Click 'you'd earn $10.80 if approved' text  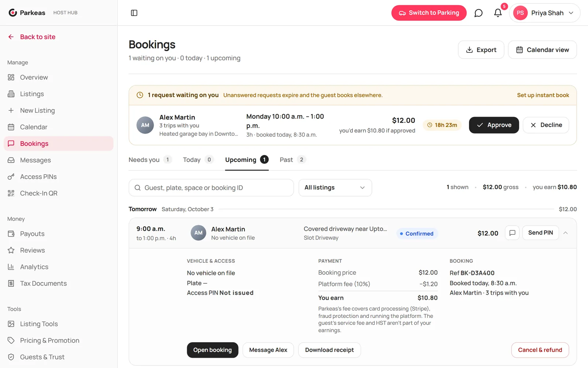(x=377, y=131)
